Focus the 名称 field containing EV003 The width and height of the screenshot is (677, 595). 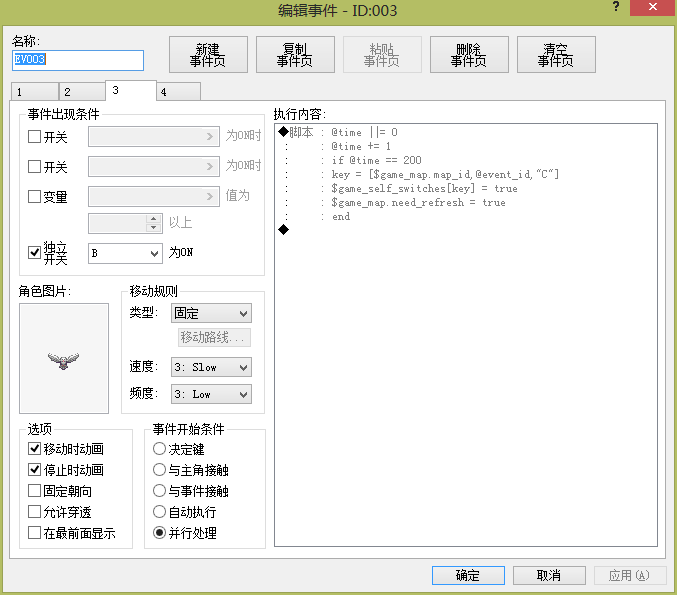78,60
